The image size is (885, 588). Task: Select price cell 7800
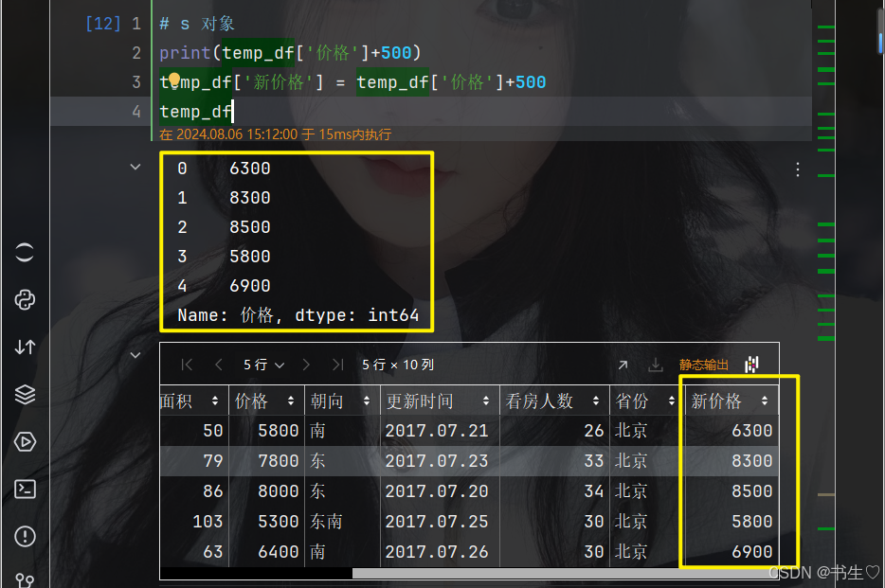coord(266,461)
